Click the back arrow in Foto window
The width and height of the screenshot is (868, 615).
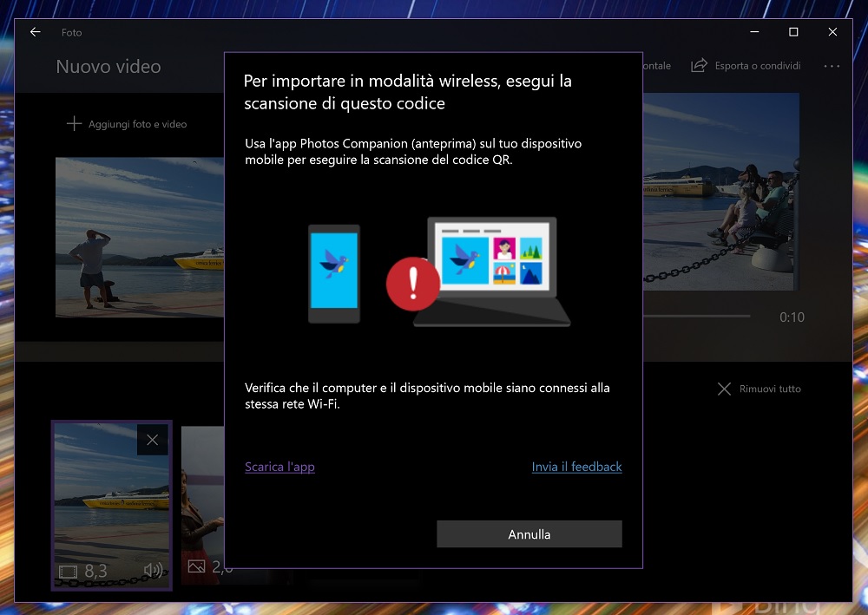coord(36,32)
